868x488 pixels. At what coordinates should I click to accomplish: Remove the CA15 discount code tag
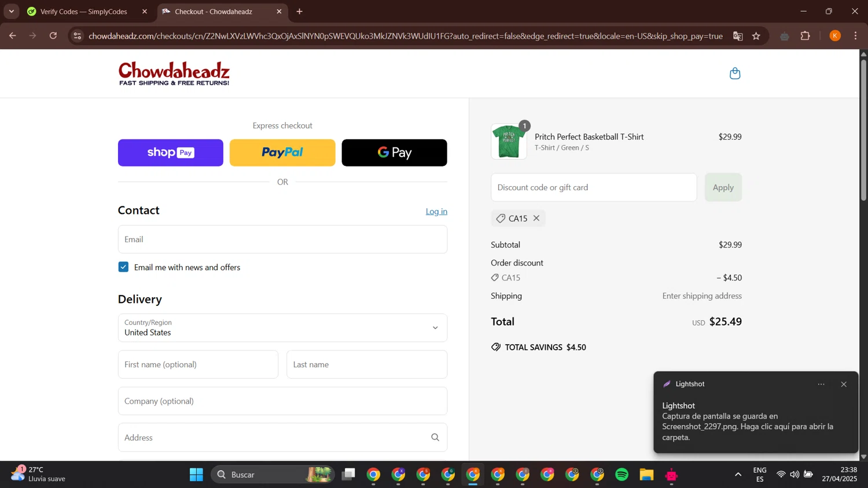(536, 218)
